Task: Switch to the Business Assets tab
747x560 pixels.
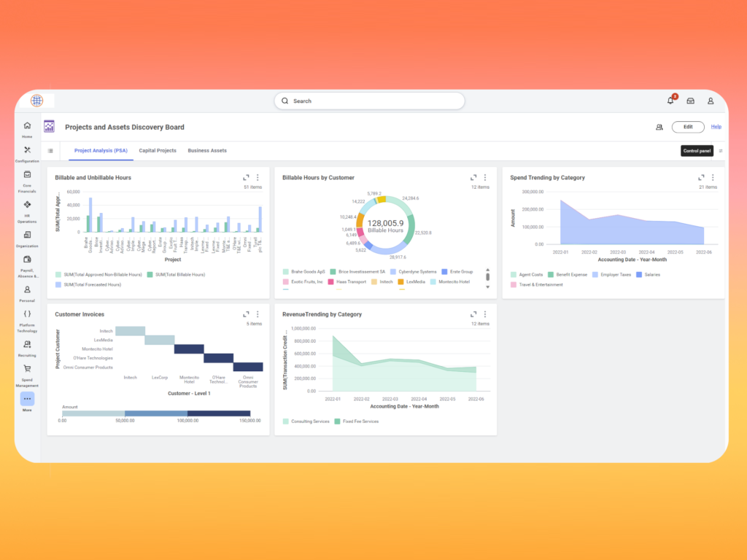Action: (x=207, y=151)
